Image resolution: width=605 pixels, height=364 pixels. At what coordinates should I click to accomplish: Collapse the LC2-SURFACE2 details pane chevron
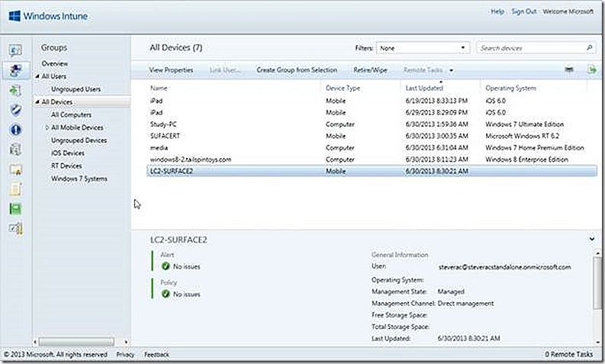coord(591,239)
